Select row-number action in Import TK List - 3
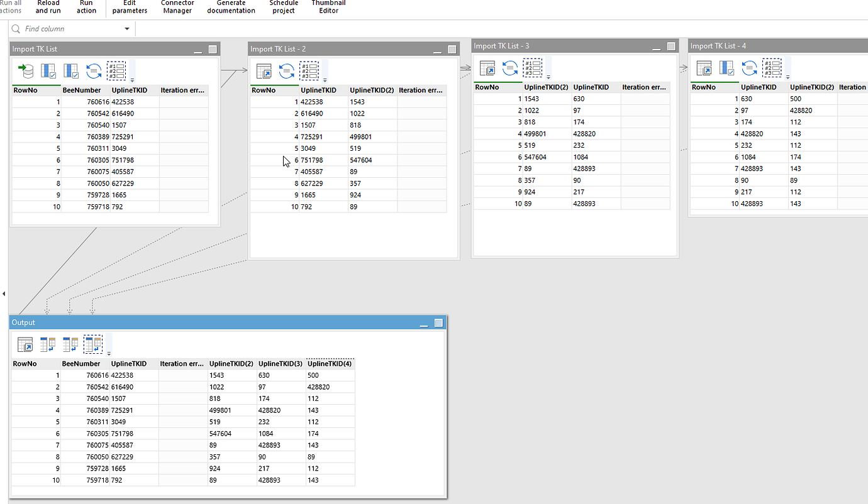This screenshot has height=504, width=868. pos(533,68)
